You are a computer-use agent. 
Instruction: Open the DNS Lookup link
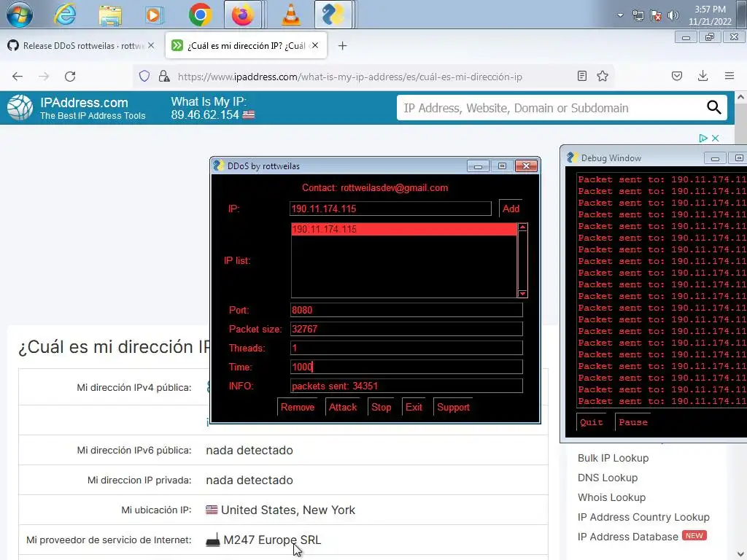[608, 478]
